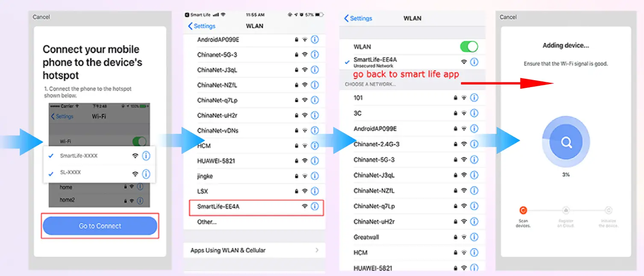Join the 3C network
This screenshot has height=276, width=644.
412,113
